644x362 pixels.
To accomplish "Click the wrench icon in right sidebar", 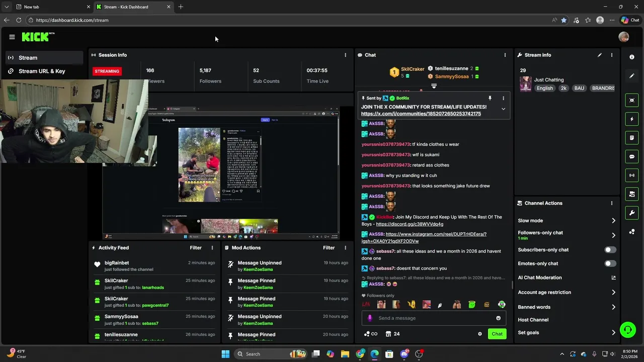I will 632,213.
